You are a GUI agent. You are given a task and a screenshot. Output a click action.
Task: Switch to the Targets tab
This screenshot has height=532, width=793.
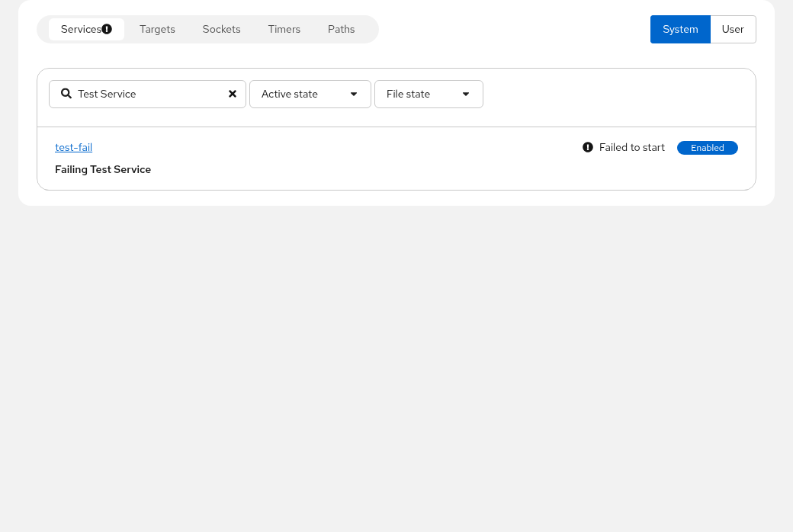(157, 29)
